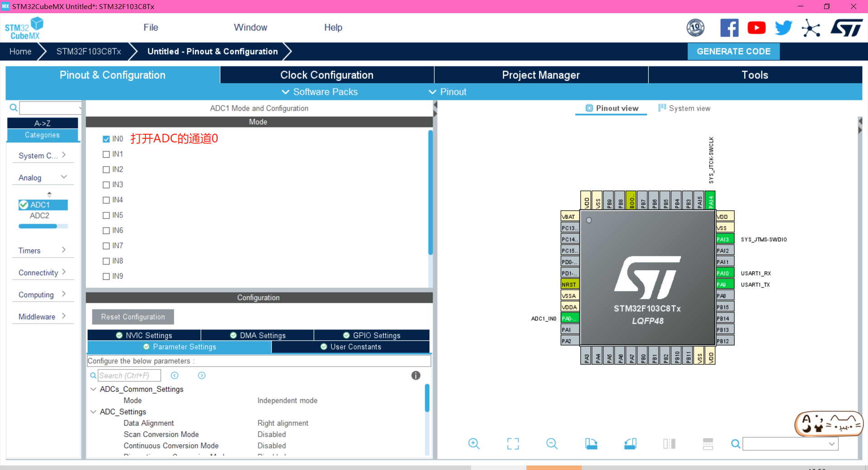Click the PA10 pin on chip
Image resolution: width=868 pixels, height=470 pixels.
[725, 273]
